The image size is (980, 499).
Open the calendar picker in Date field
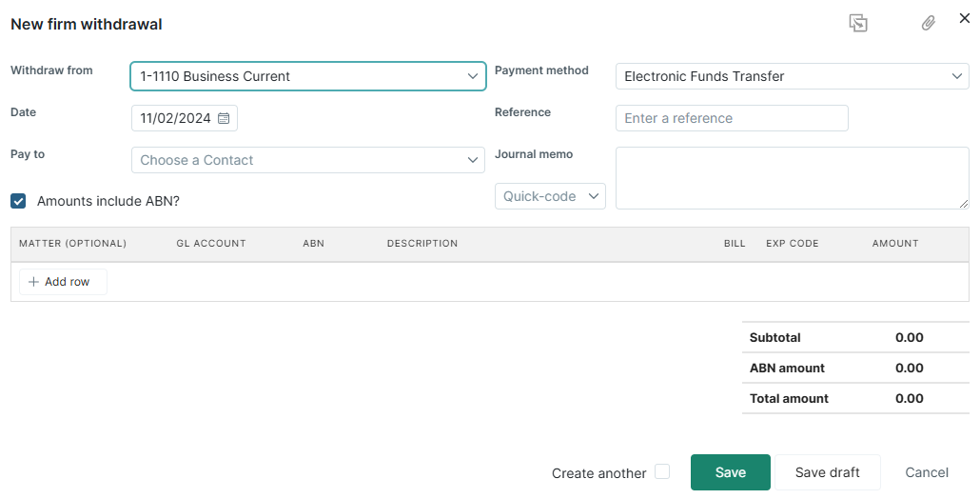(x=224, y=118)
